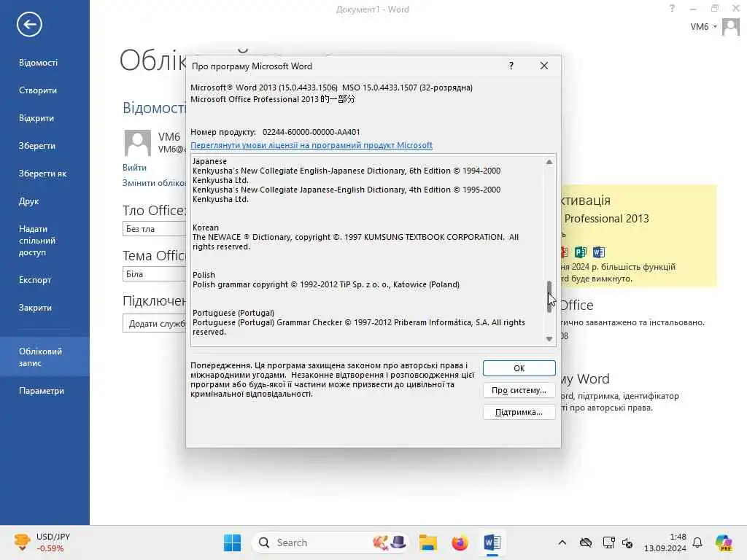Open the Додати службу dropdown button
Viewport: 747px width, 560px height.
pos(155,323)
